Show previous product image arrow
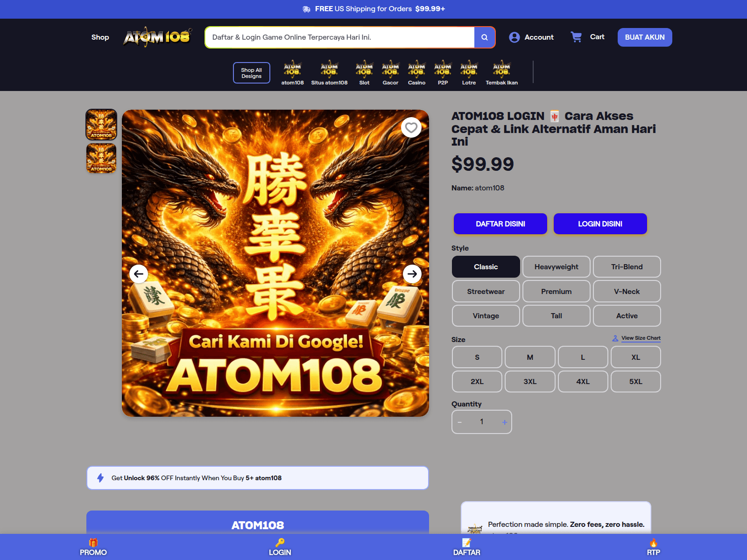The image size is (747, 560). point(139,274)
